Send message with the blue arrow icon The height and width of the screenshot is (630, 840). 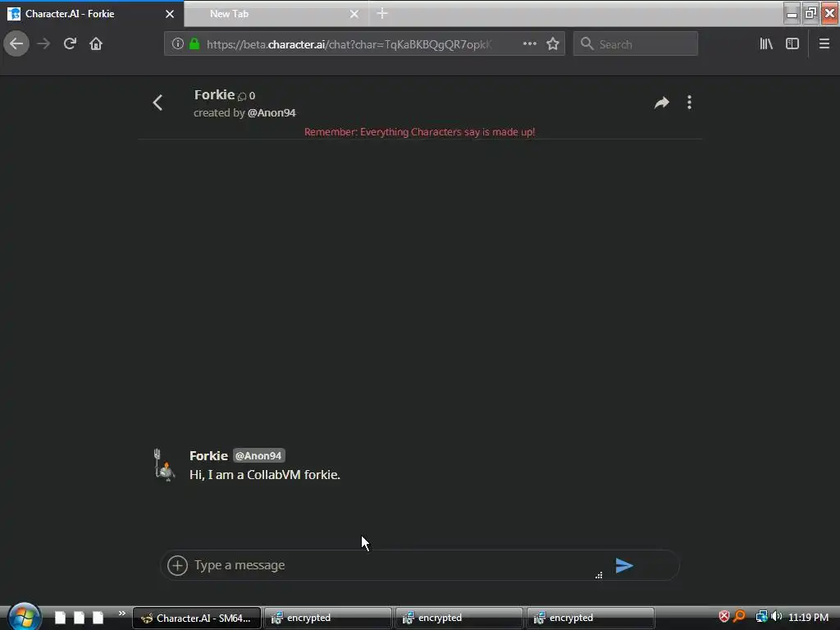tap(624, 565)
